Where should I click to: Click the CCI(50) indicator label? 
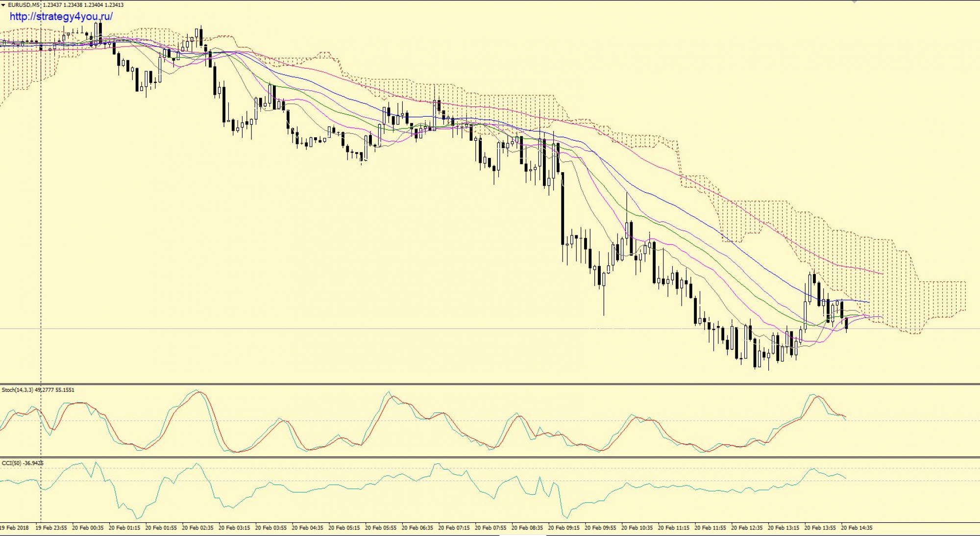pos(11,463)
